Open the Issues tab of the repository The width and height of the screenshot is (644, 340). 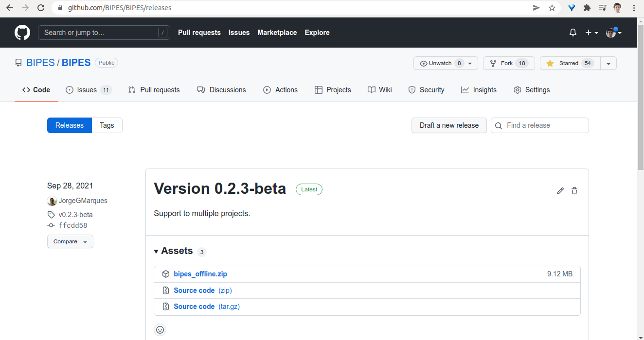[x=89, y=90]
